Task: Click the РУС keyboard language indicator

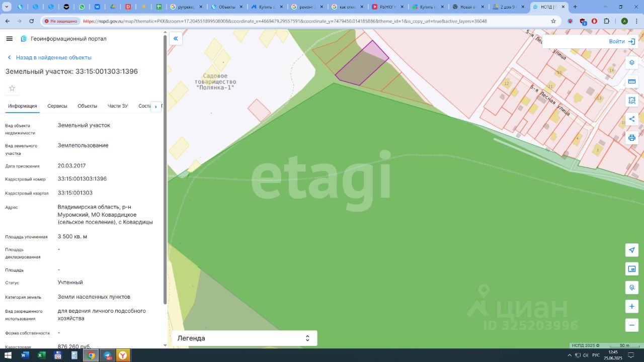Action: [596, 355]
